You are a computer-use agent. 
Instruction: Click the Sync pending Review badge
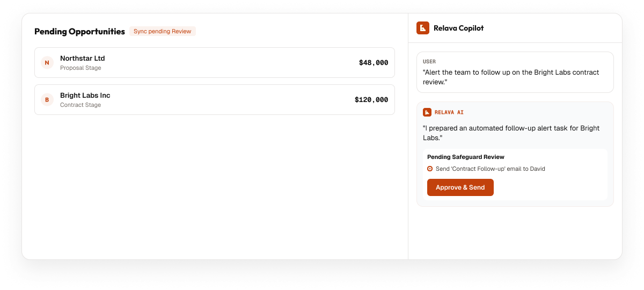pyautogui.click(x=163, y=31)
